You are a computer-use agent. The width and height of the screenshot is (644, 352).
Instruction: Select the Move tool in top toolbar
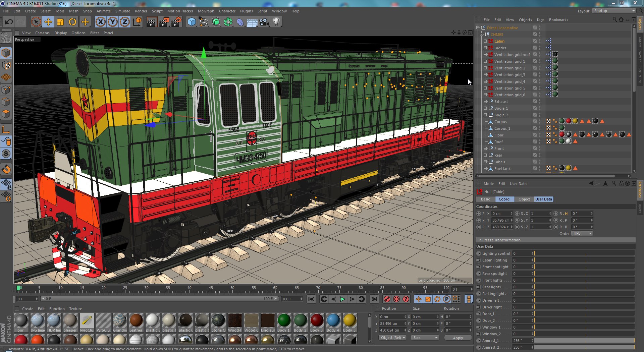(x=48, y=22)
